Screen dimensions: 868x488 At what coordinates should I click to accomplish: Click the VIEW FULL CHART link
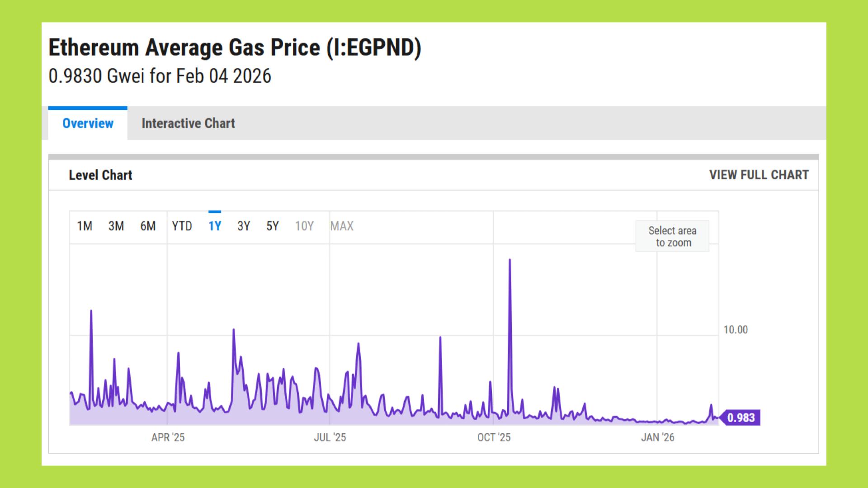pos(759,175)
